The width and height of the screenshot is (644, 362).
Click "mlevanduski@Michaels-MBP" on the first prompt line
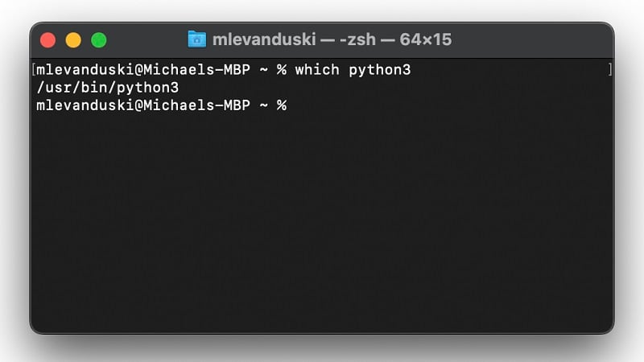[x=142, y=70]
